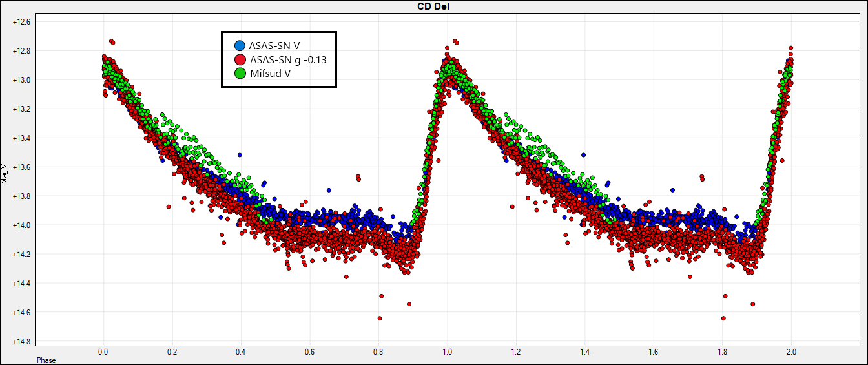Click the 1.6 phase tick label

654,352
